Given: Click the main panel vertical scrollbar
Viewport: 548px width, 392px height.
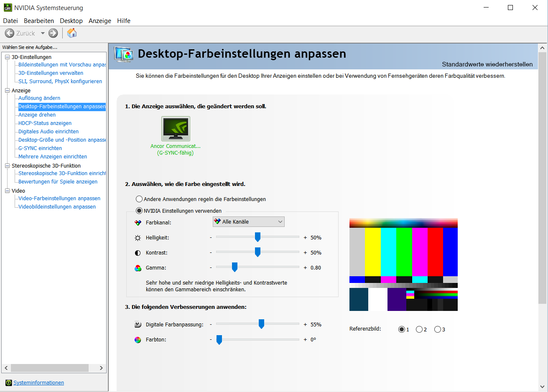Looking at the screenshot, I should [x=542, y=178].
